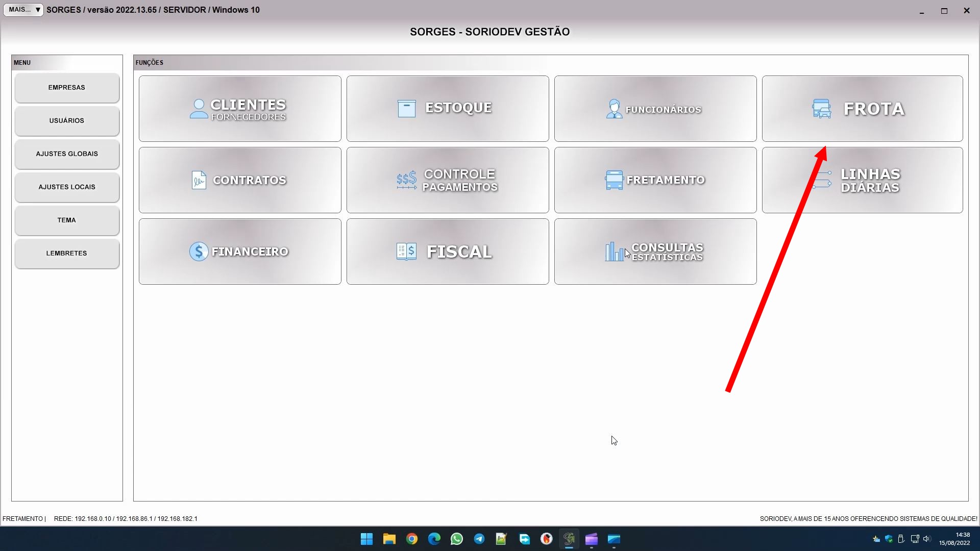
Task: Open the Frota vehicles tile
Action: [x=862, y=109]
